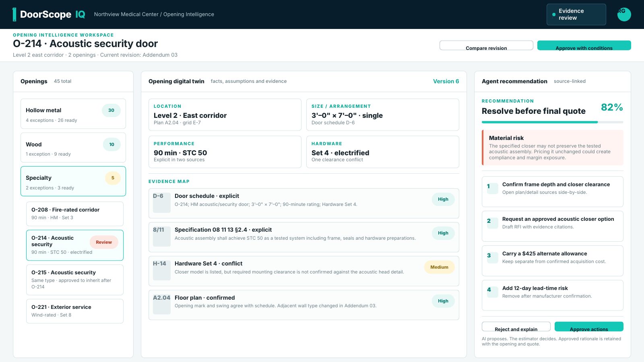Select the Specialty category
The image size is (644, 362).
73,181
